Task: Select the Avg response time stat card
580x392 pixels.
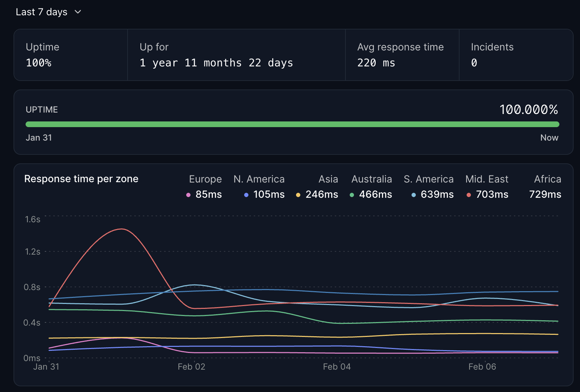Action: click(x=402, y=55)
